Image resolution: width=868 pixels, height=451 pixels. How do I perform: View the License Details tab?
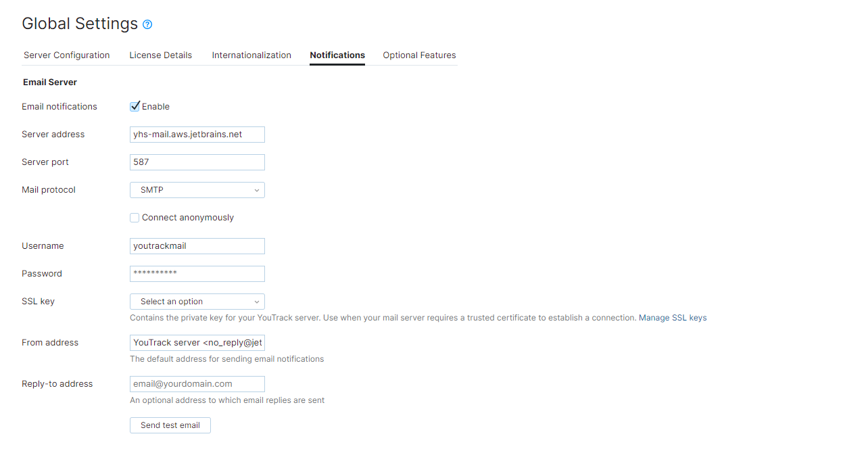click(x=160, y=55)
